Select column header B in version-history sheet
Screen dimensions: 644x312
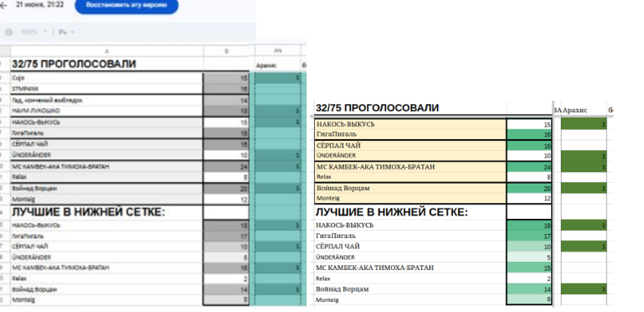coord(226,51)
